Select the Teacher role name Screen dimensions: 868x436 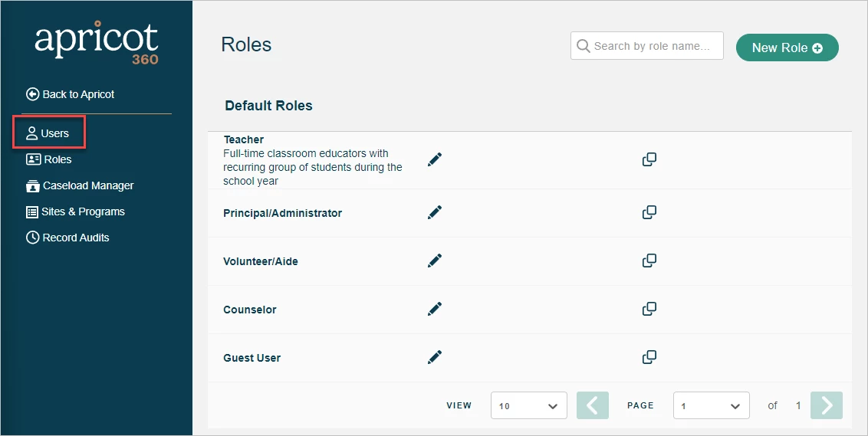(x=244, y=139)
